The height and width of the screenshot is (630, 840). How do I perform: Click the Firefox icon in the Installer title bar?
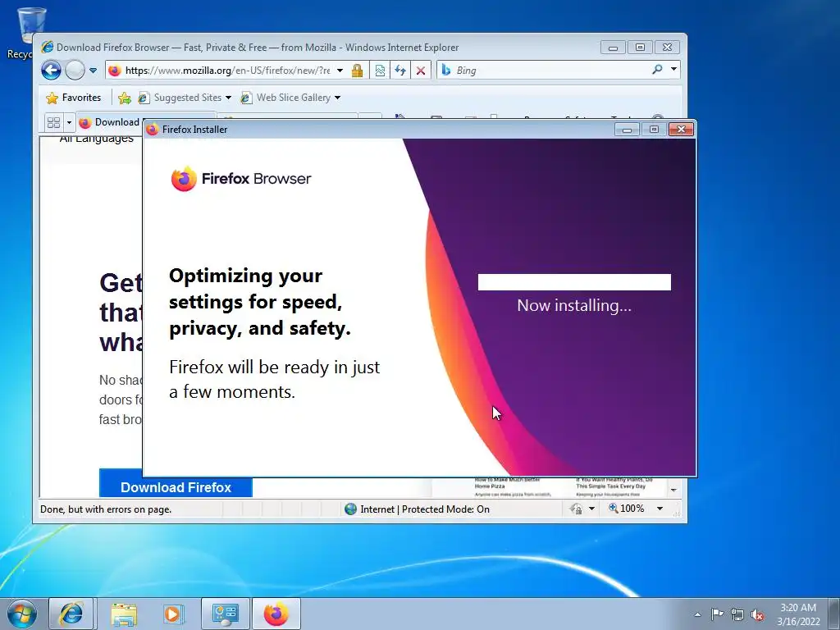(153, 129)
